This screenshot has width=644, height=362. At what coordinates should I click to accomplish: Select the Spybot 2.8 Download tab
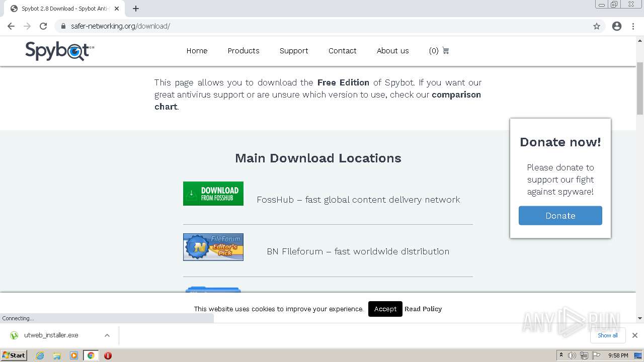[64, 9]
